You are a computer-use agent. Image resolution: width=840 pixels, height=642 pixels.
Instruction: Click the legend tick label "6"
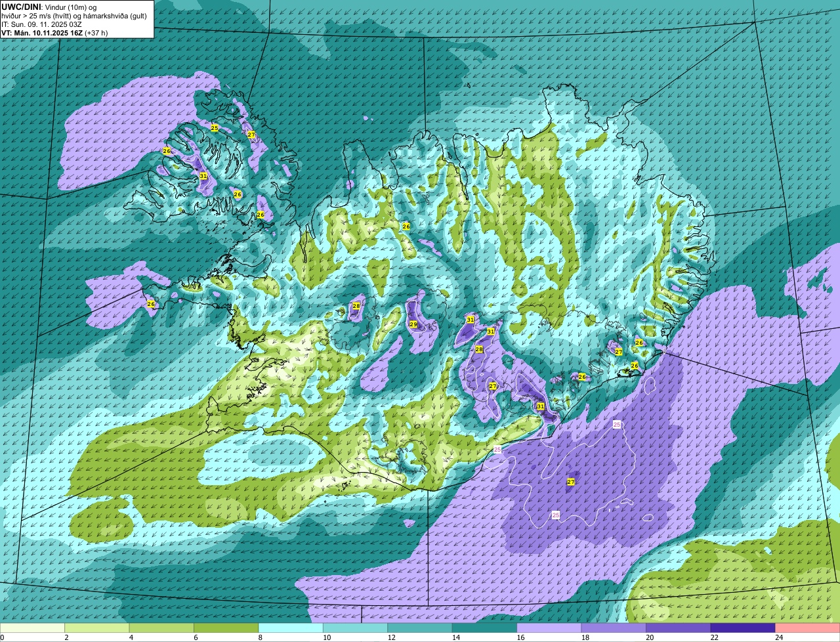tap(194, 637)
